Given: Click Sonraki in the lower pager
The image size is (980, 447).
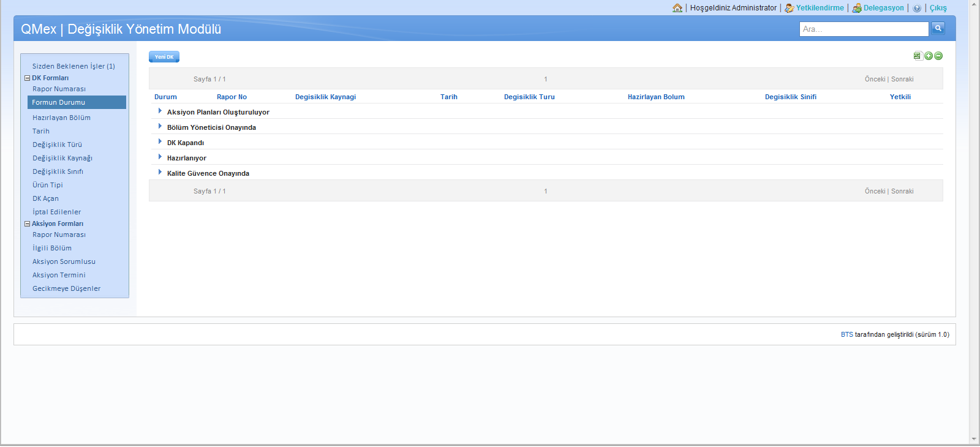Looking at the screenshot, I should [902, 191].
